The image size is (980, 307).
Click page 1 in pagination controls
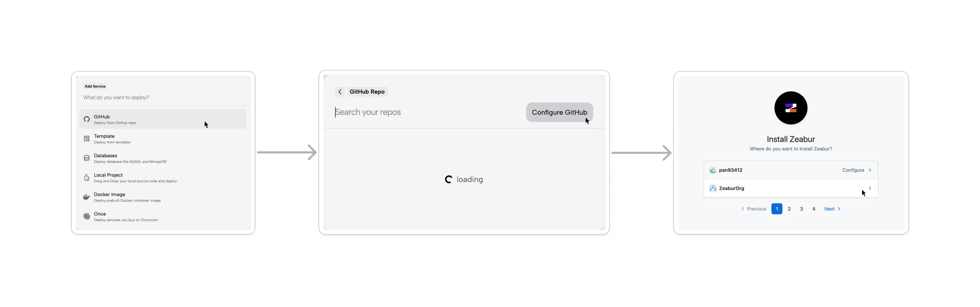coord(777,208)
